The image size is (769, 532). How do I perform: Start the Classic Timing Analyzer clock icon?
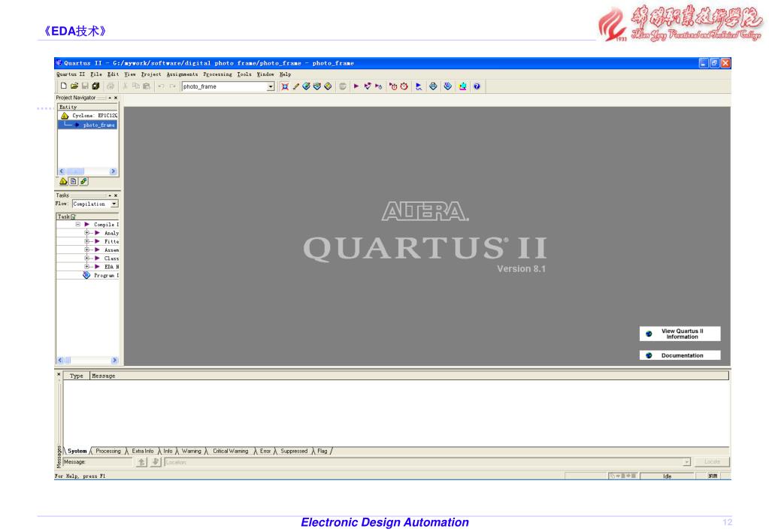pos(393,86)
